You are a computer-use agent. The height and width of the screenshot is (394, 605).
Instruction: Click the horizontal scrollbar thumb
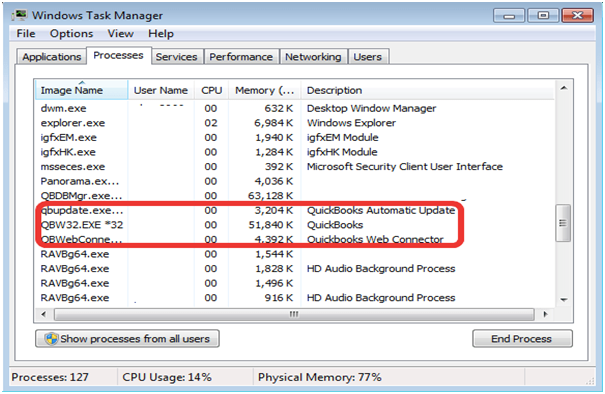pyautogui.click(x=294, y=315)
